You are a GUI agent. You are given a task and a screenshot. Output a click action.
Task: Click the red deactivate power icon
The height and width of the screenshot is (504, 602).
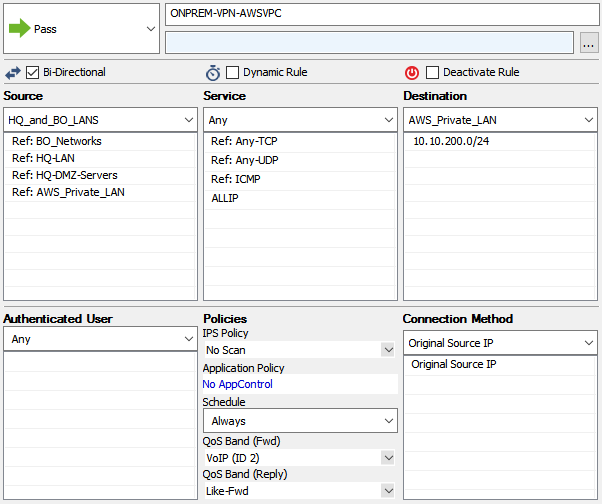click(412, 73)
